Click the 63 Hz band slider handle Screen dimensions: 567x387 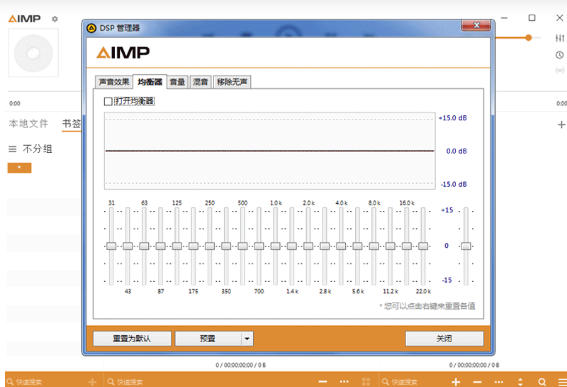coord(144,246)
